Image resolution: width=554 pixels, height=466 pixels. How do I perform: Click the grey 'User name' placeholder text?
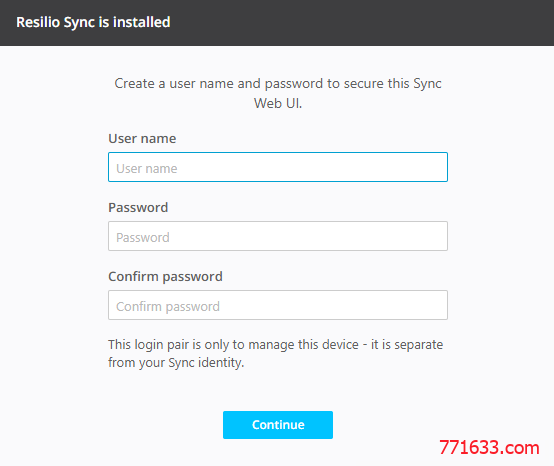[x=147, y=169]
